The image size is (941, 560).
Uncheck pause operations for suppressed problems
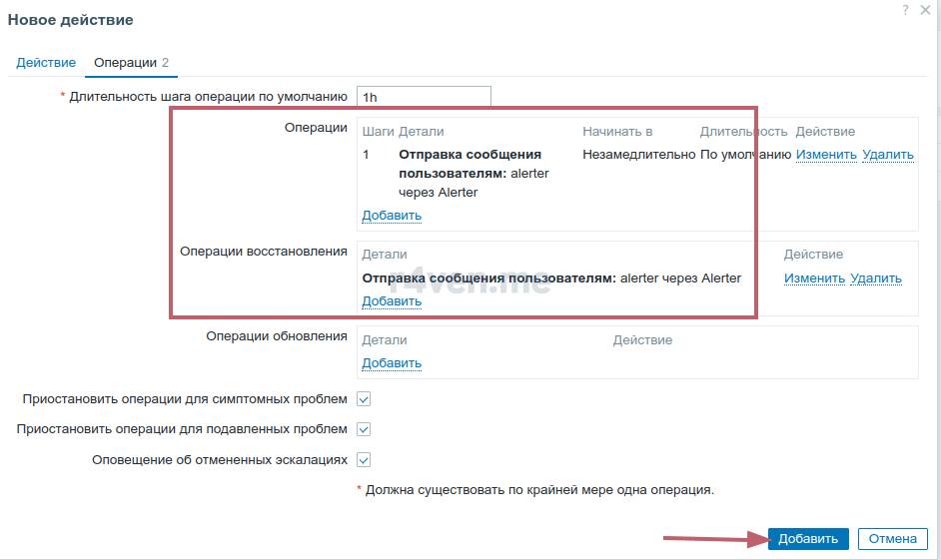364,429
